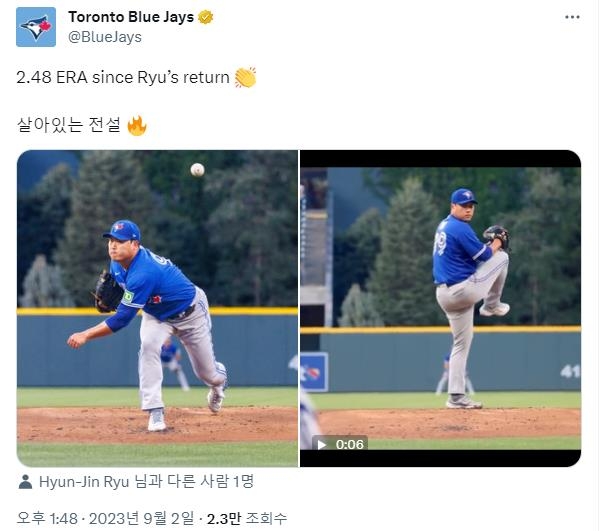This screenshot has height=531, width=601.
Task: Click the Korean text 살아있는 전설
Action: (69, 125)
